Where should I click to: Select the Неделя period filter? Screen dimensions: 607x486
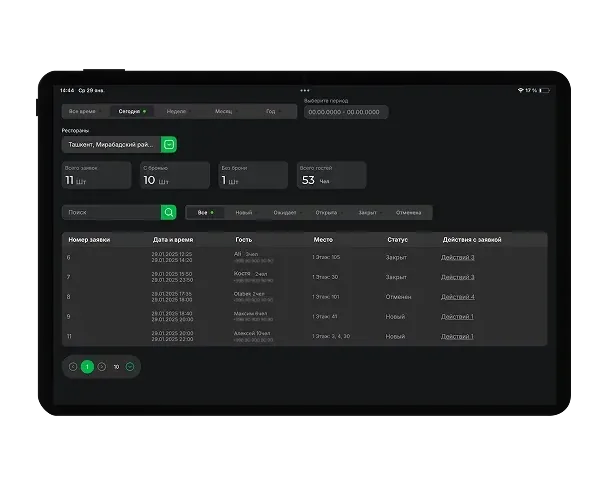(178, 112)
